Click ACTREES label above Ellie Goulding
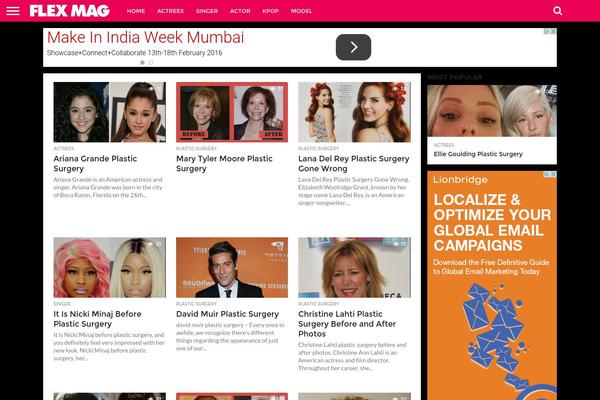This screenshot has width=600, height=400. 444,145
